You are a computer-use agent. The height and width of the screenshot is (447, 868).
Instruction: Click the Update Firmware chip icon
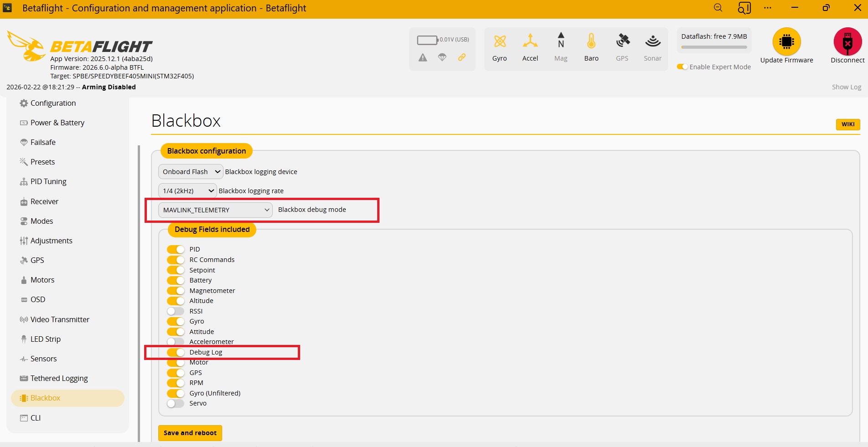(x=786, y=42)
